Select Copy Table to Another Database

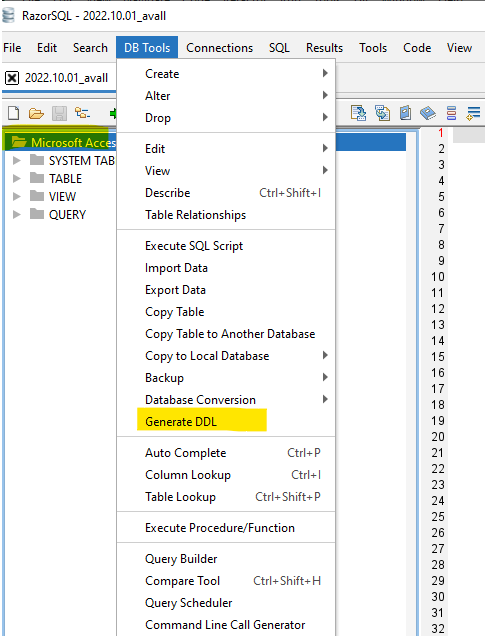[226, 334]
